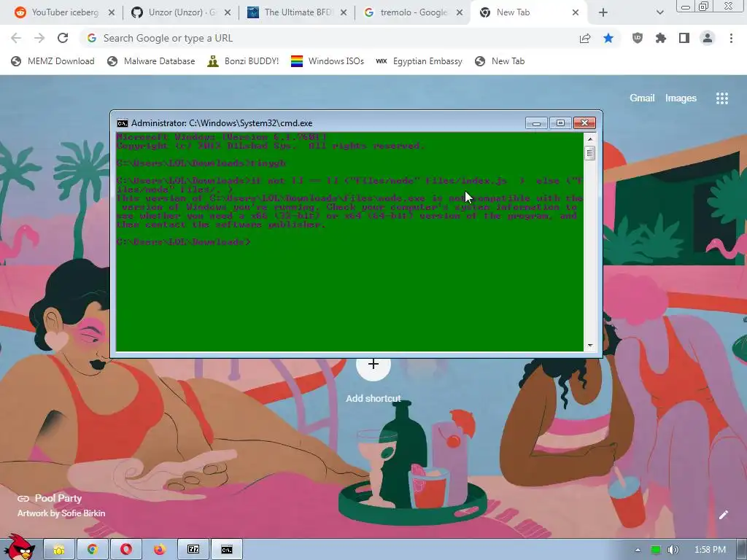Click the cmd taskbar icon
The image size is (747, 560).
click(227, 550)
